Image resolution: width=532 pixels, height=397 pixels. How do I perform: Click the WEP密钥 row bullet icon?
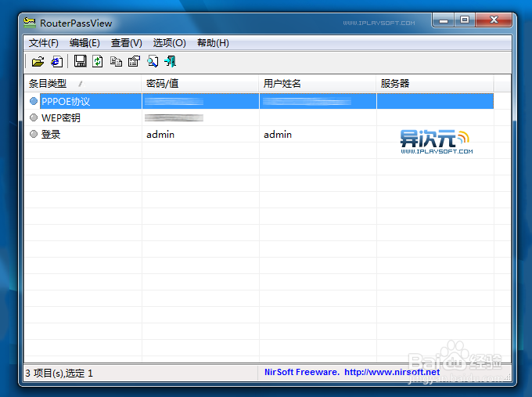tap(33, 117)
